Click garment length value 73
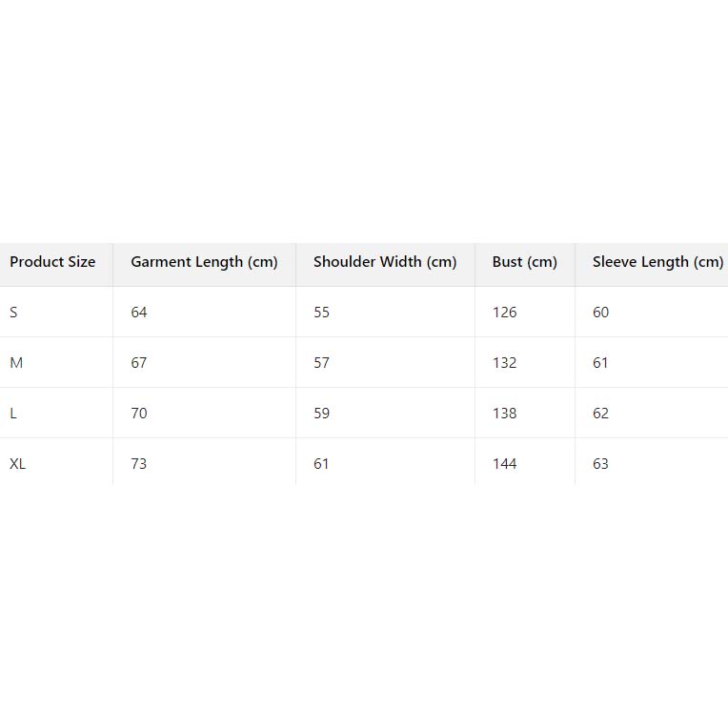 coord(139,464)
